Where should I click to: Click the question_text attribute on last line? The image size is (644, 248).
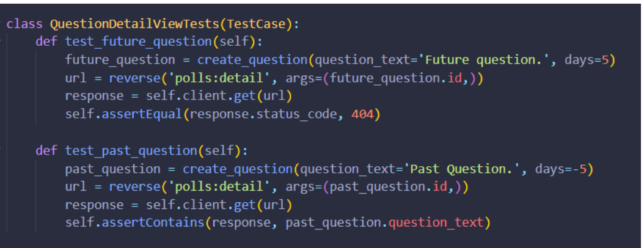436,223
